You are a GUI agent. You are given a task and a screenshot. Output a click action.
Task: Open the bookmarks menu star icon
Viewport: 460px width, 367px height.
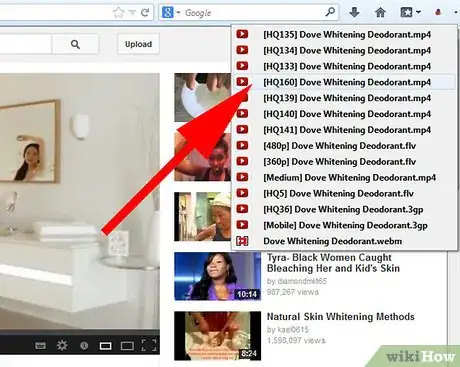[x=407, y=13]
